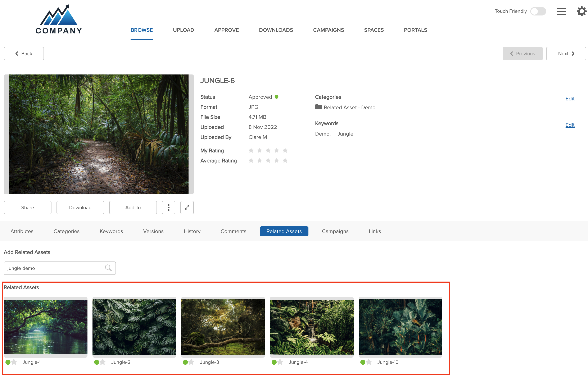This screenshot has width=588, height=387.
Task: Open the Jungle-10 thumbnail
Action: click(x=400, y=327)
